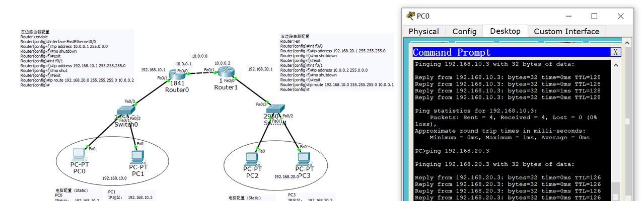Image resolution: width=644 pixels, height=201 pixels.
Task: Open the PC0 computer icon
Action: coord(79,154)
